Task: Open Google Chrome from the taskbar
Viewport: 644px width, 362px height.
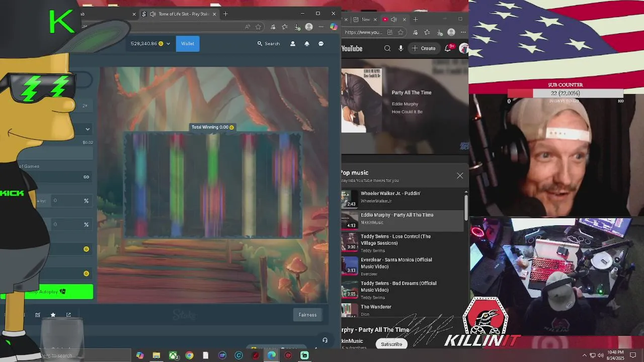Action: (x=189, y=355)
